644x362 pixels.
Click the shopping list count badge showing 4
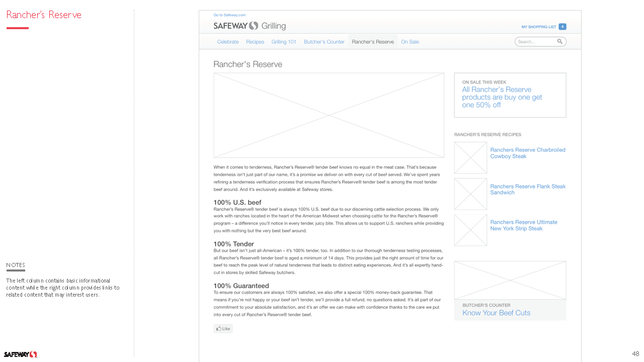pyautogui.click(x=562, y=27)
